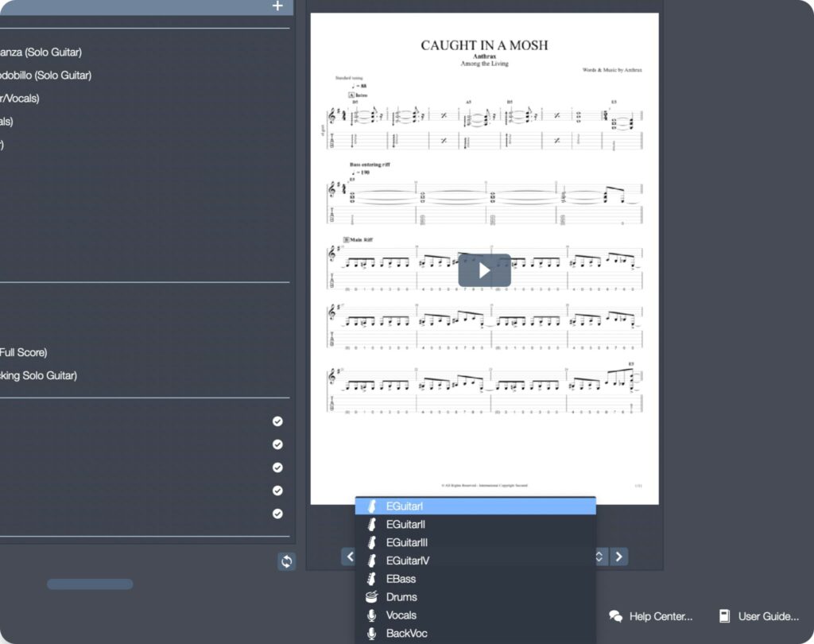Open the entry ending 'king Solo Guitar)'

click(38, 375)
